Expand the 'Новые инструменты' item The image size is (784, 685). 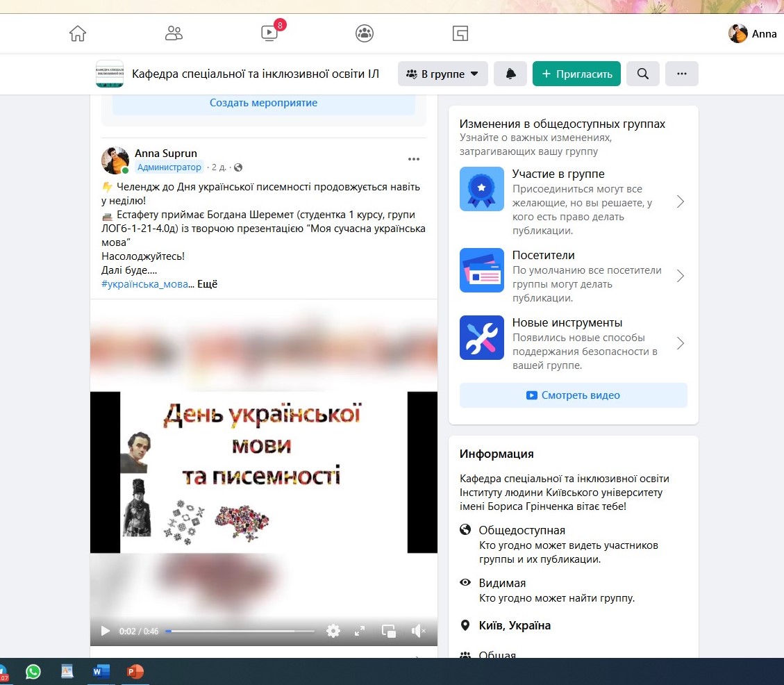coord(681,343)
